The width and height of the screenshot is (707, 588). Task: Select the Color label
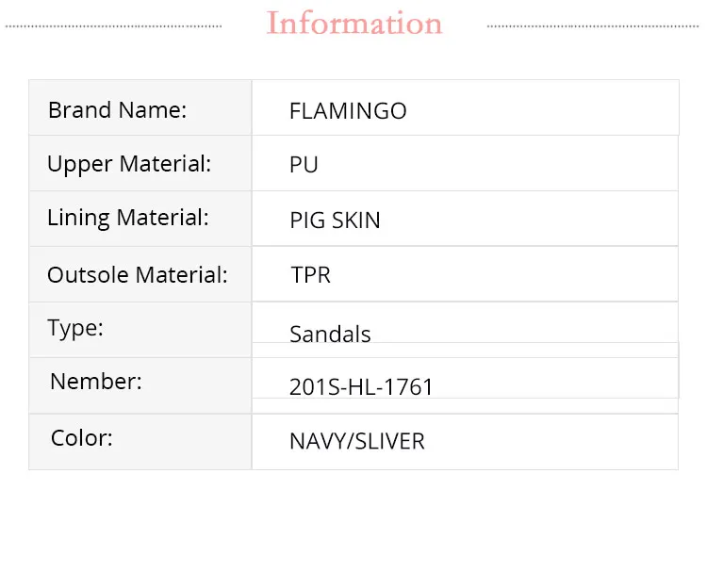[81, 438]
